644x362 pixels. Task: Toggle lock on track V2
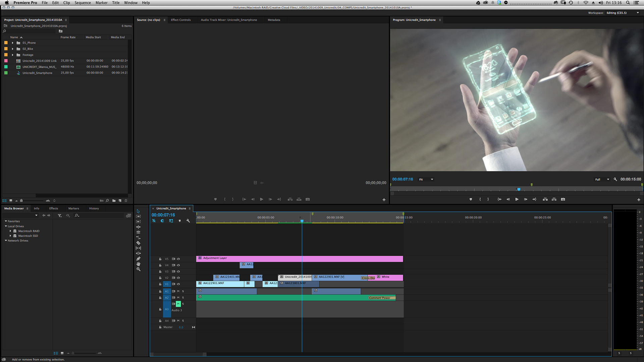click(160, 278)
